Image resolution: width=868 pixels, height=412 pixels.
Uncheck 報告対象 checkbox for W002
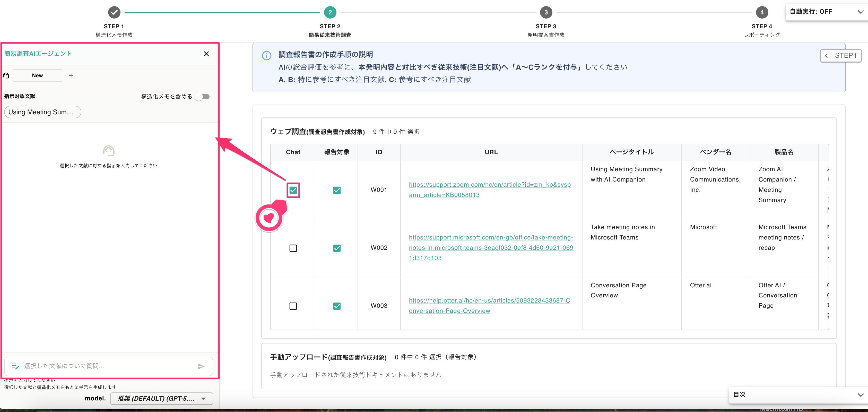pos(337,248)
